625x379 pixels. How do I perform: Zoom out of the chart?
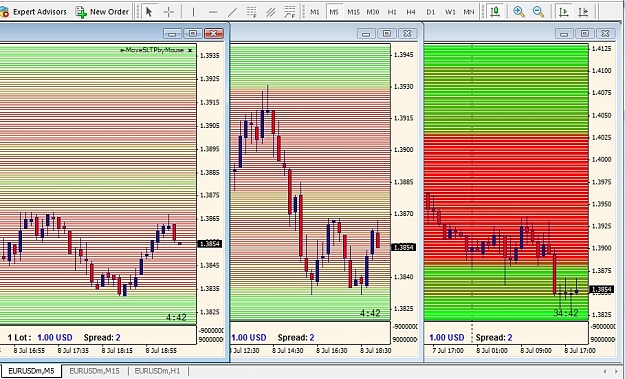(538, 12)
